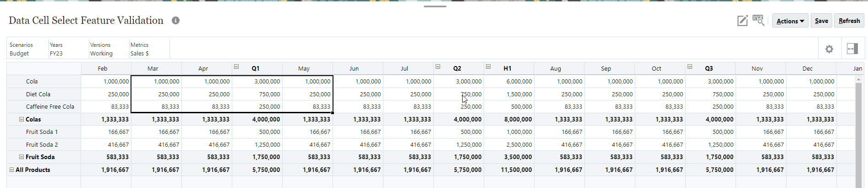This screenshot has height=188, width=868.
Task: Click the form info icon beside title
Action: point(175,20)
